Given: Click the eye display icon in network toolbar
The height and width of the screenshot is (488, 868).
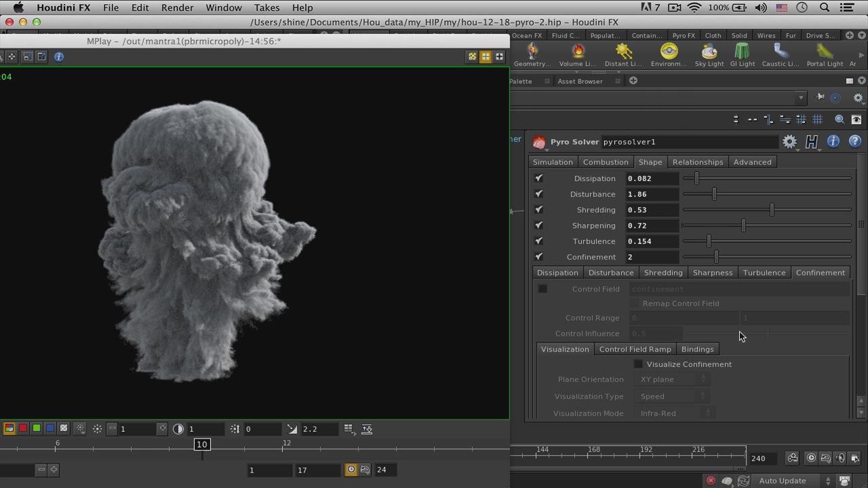Looking at the screenshot, I should 856,119.
